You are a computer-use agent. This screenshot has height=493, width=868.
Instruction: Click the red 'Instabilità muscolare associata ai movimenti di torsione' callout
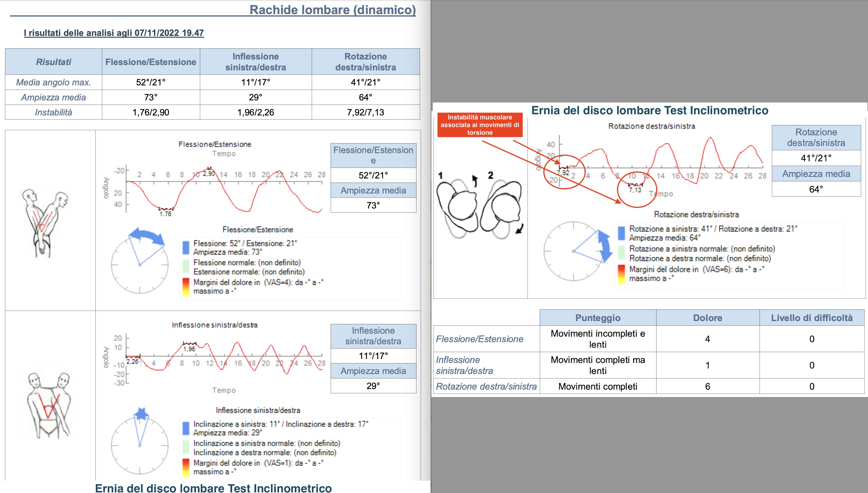(480, 125)
